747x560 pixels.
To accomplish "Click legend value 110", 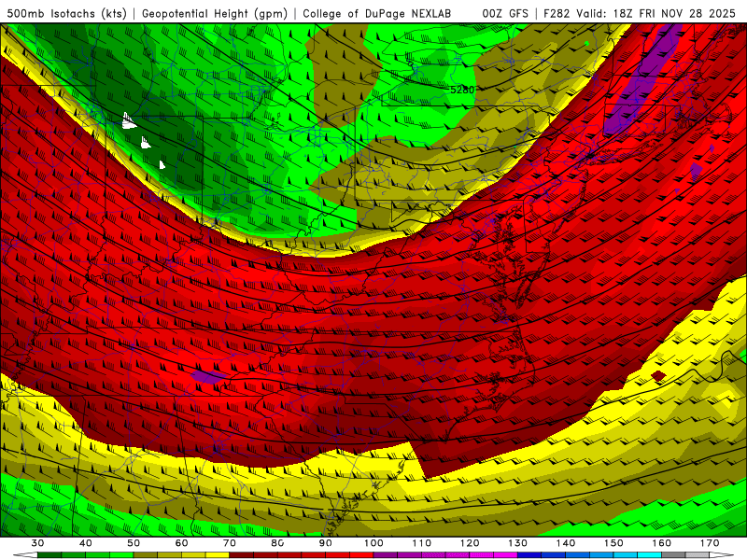I will pos(422,543).
